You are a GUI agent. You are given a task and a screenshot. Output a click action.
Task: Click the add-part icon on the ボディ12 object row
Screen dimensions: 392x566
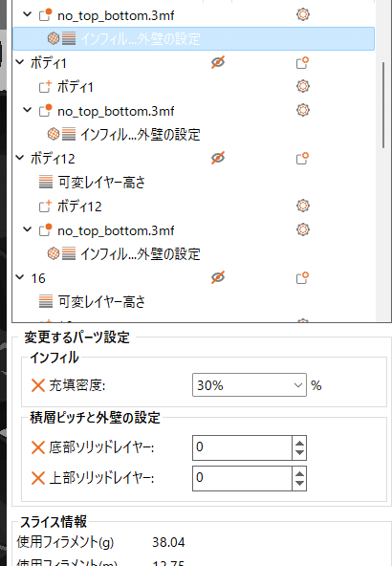pos(302,158)
